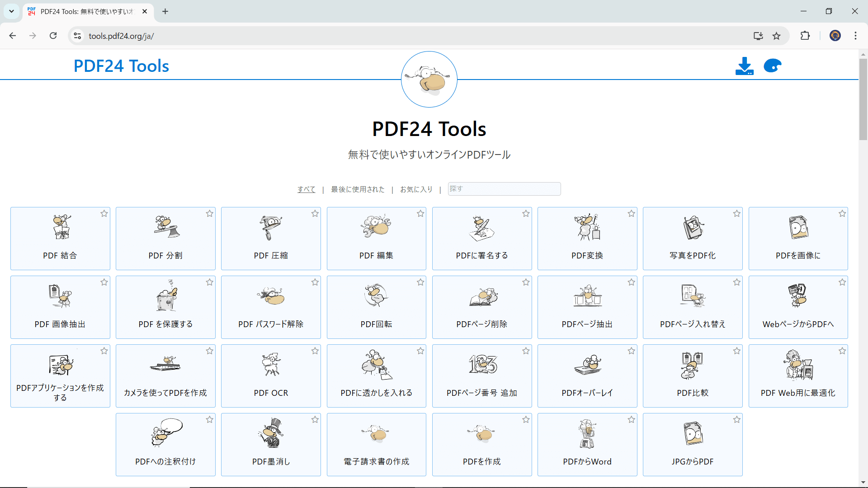Open the PDFページ入れ替え tool
This screenshot has width=868, height=488.
693,307
